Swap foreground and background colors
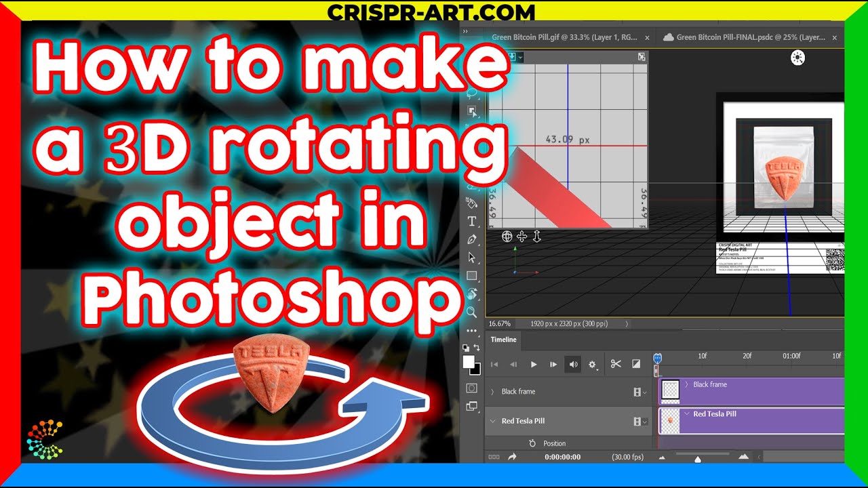Screen dimensions: 868x488 pyautogui.click(x=477, y=348)
